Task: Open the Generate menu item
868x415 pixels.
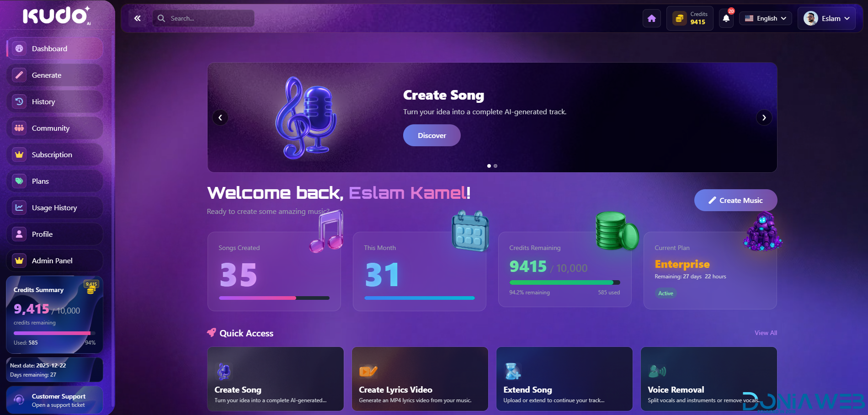Action: click(54, 75)
